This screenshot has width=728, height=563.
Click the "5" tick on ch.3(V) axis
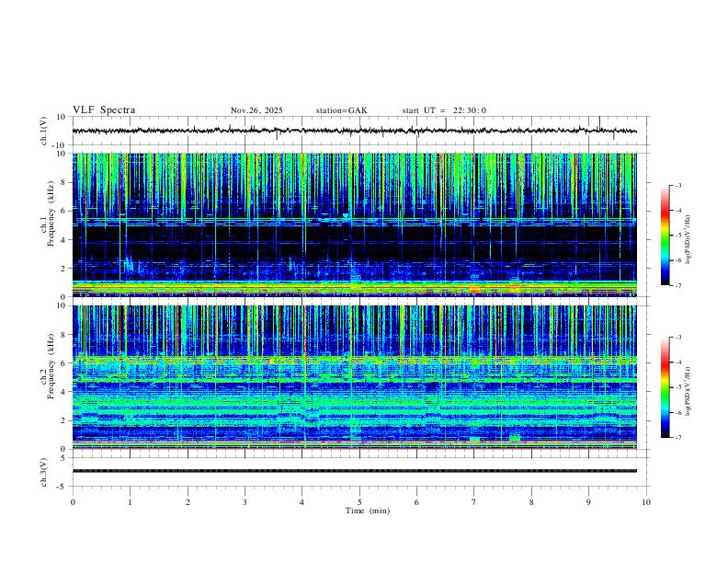[64, 457]
